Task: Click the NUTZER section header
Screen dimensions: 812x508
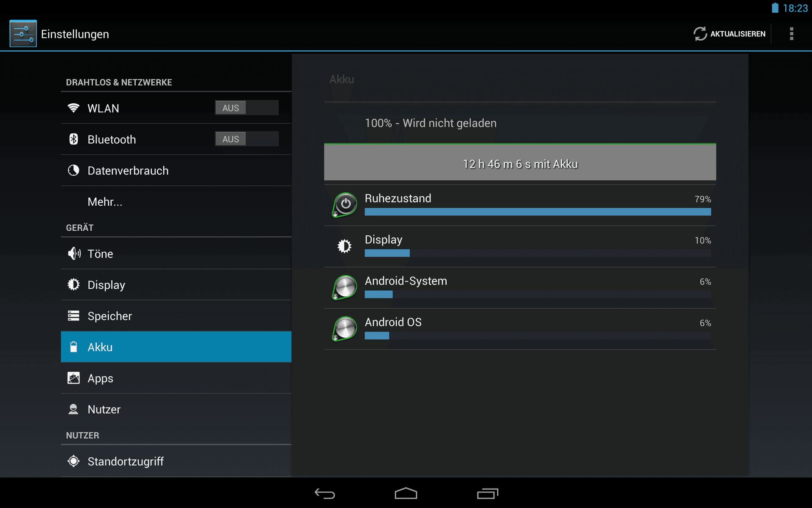Action: pyautogui.click(x=82, y=435)
